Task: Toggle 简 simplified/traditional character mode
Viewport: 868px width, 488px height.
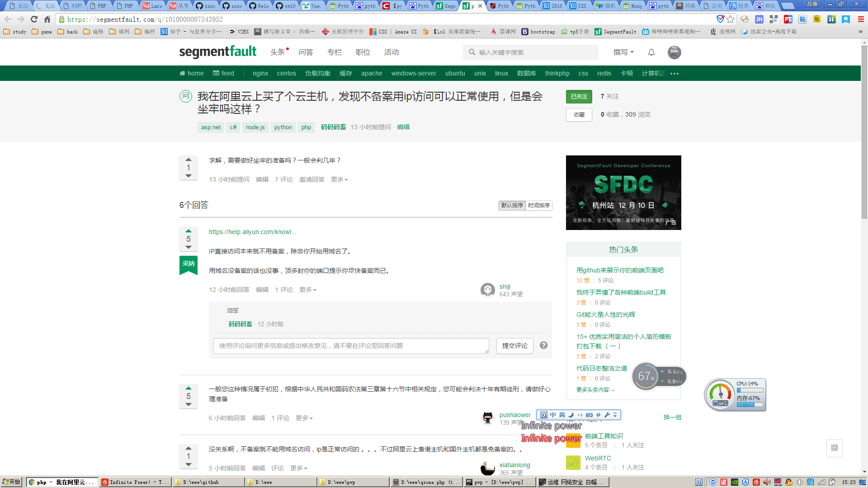Action: [562, 414]
